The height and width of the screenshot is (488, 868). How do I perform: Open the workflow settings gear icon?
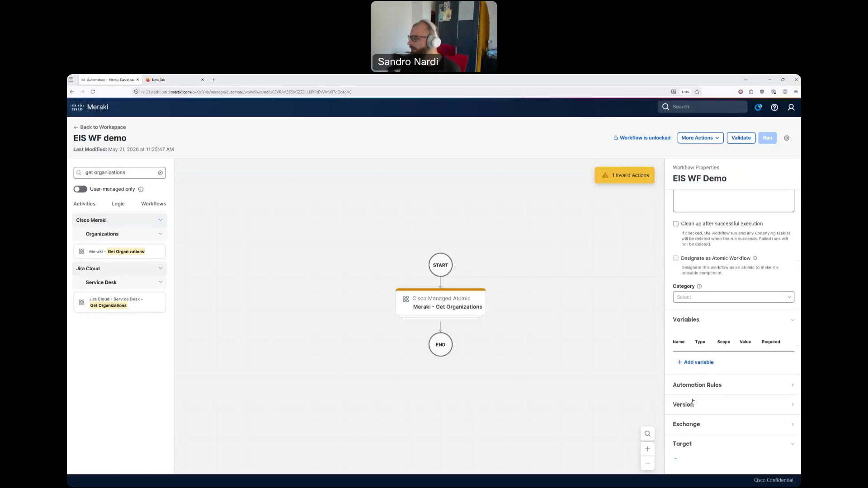(787, 138)
